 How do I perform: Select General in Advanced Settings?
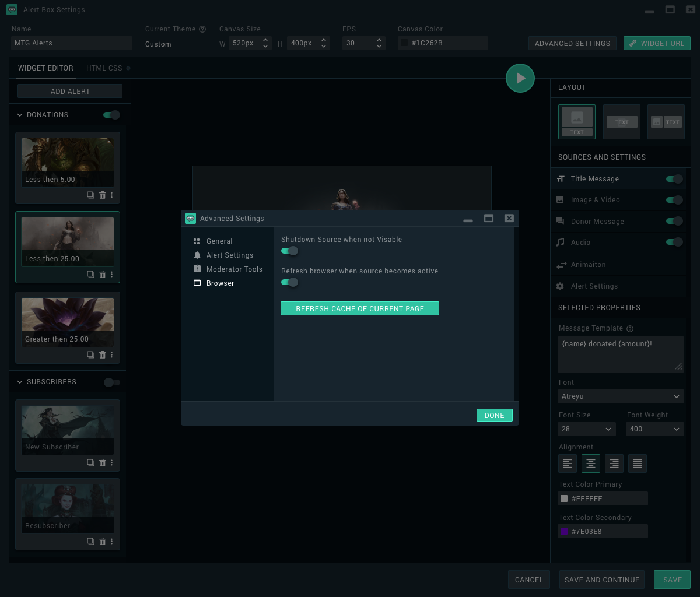[x=219, y=241]
